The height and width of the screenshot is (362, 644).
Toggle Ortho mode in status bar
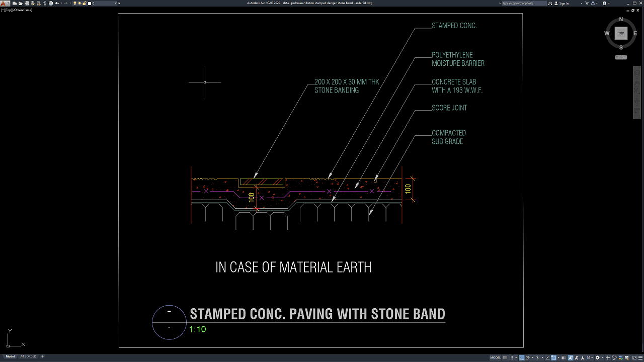click(521, 357)
